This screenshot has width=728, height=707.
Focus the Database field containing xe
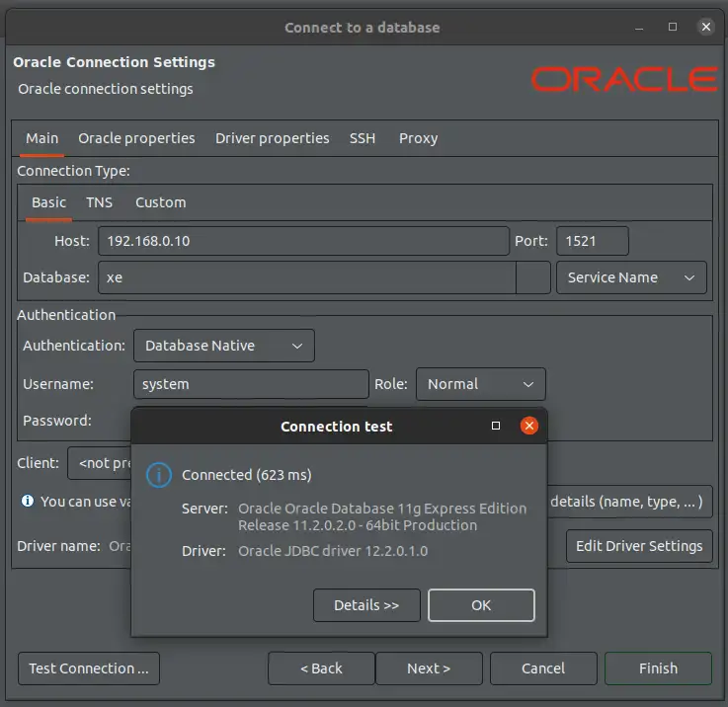pyautogui.click(x=307, y=277)
